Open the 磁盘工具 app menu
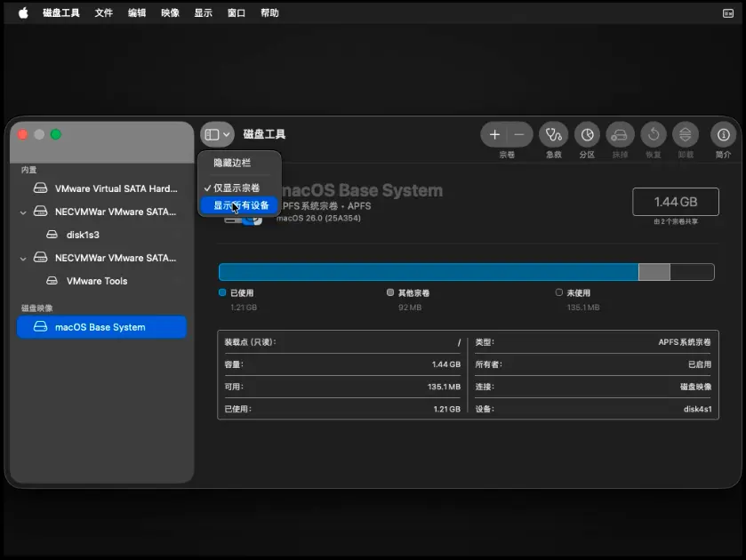Viewport: 746px width, 560px height. pyautogui.click(x=60, y=12)
